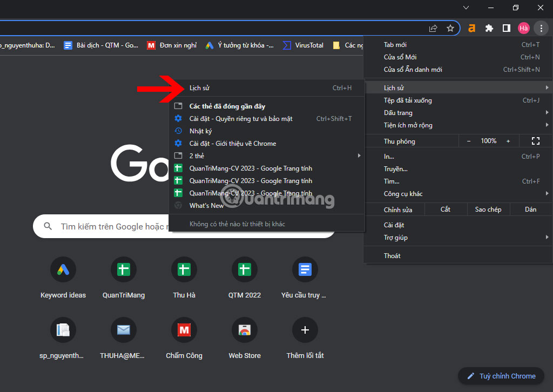Open Chấm Công shortcut tile
The height and width of the screenshot is (392, 553).
(184, 339)
